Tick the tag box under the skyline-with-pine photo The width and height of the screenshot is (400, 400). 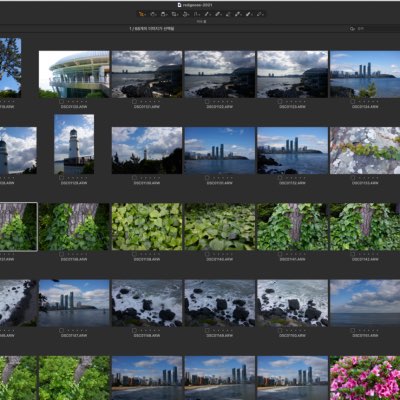[x=353, y=101]
